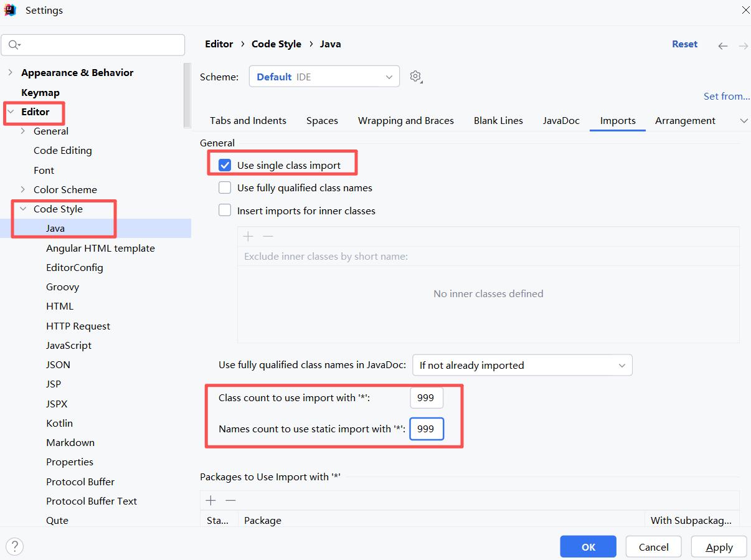The image size is (751, 560).
Task: Show more tabs with the chevron
Action: [744, 121]
